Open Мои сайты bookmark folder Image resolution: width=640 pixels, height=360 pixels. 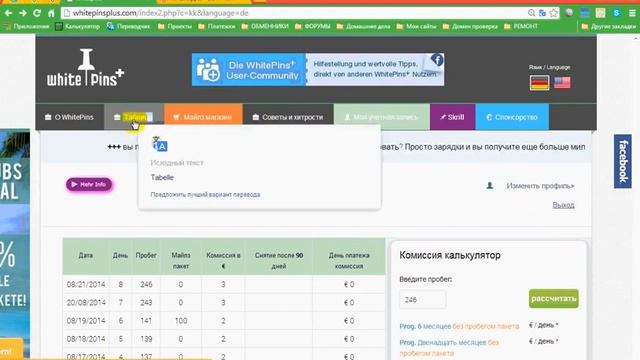tap(417, 27)
